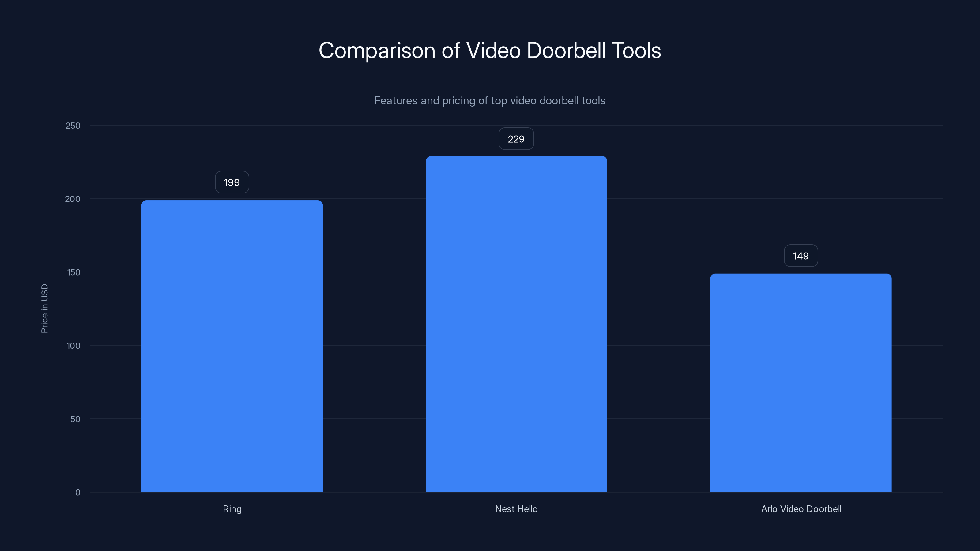
Task: Click the baseline of the chart
Action: click(x=380, y=493)
